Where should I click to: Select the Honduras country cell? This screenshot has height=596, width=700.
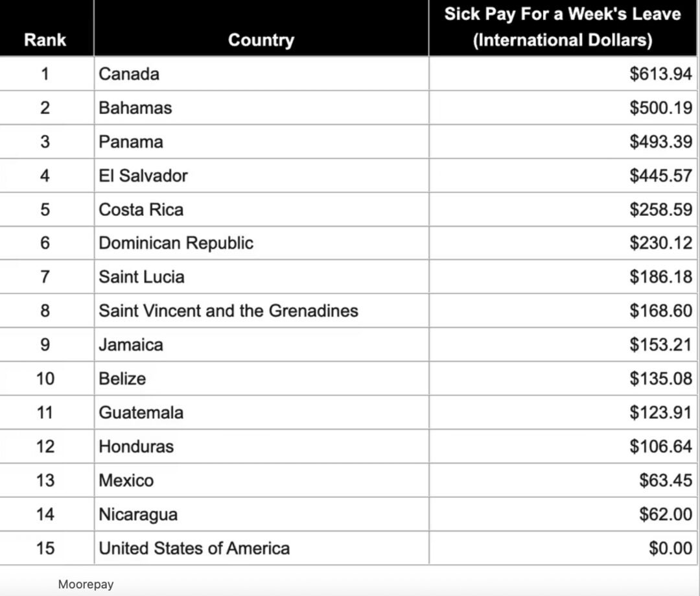pos(136,446)
